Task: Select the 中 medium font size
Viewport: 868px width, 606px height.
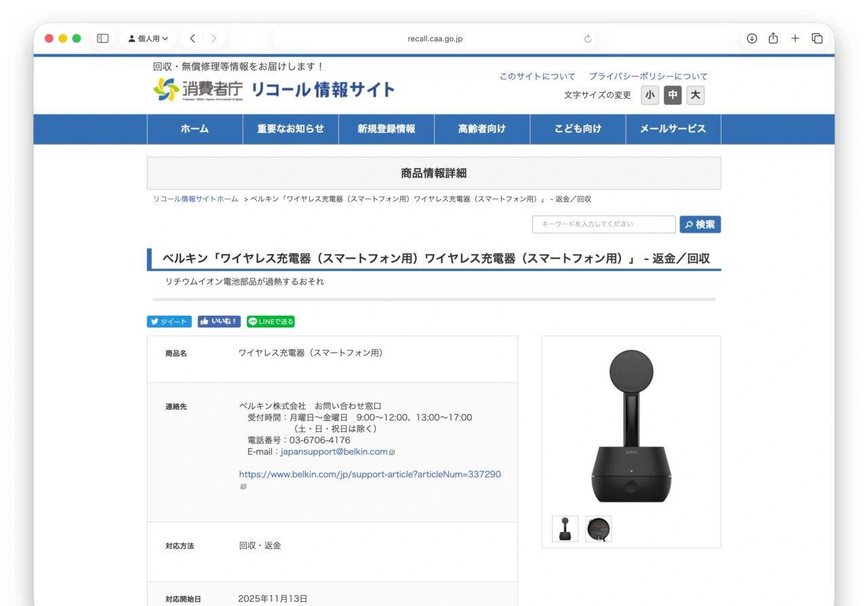Action: point(672,95)
